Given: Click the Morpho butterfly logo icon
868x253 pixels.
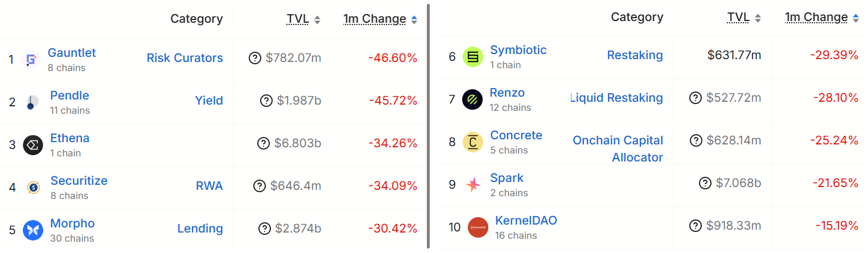Looking at the screenshot, I should pyautogui.click(x=33, y=230).
